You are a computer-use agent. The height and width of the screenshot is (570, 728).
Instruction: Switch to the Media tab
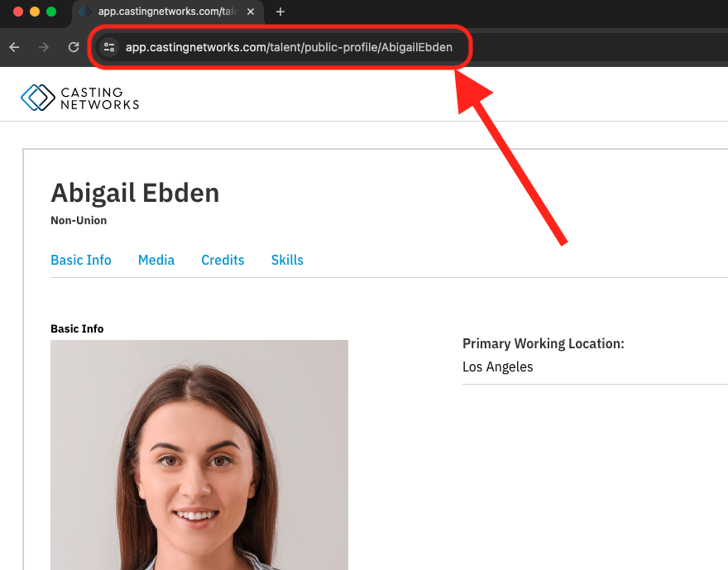(156, 260)
